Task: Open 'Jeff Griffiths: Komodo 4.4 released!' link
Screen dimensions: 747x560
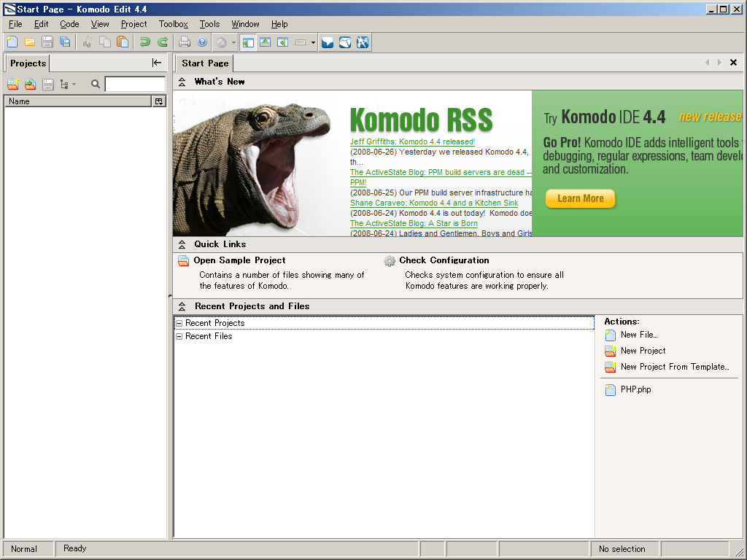Action: [x=413, y=141]
